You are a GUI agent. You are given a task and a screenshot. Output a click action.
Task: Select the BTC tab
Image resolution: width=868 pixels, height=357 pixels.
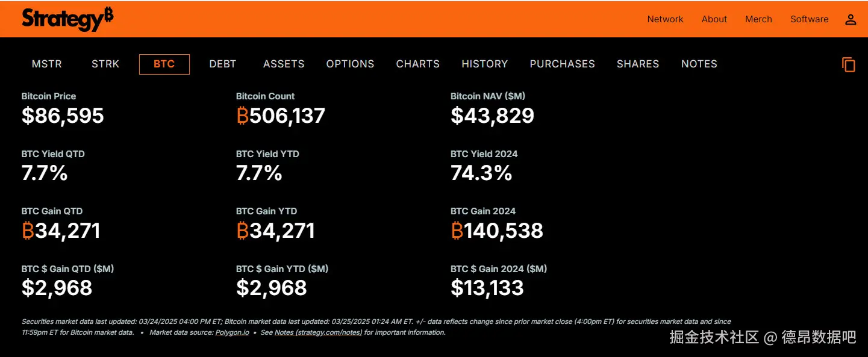164,64
